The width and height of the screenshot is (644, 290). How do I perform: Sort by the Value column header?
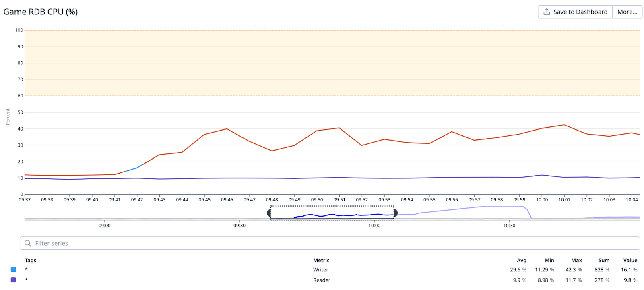tap(630, 260)
